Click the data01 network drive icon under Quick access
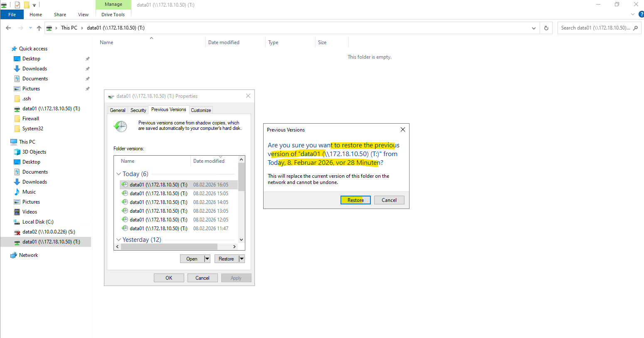This screenshot has height=338, width=644. 17,109
